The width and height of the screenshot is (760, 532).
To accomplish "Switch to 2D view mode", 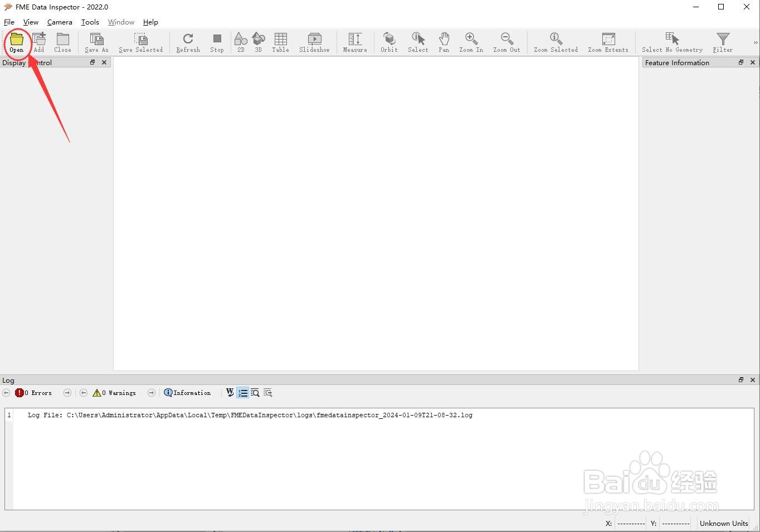I will [241, 42].
